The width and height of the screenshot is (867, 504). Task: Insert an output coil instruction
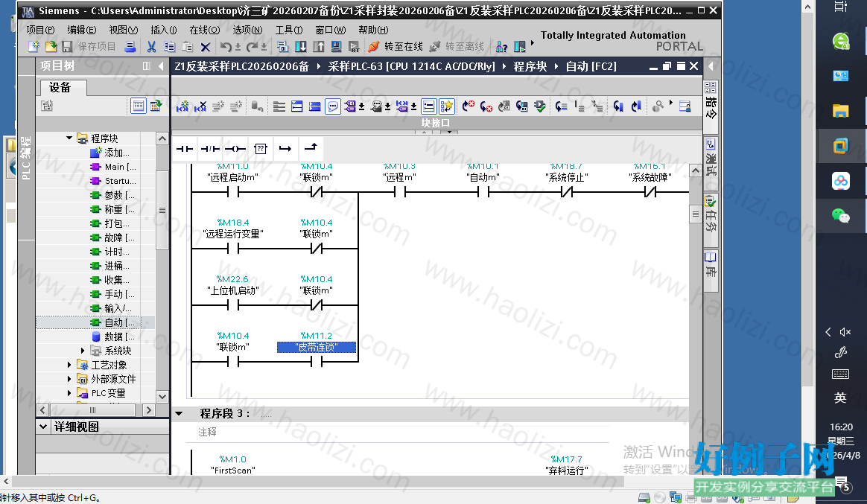click(235, 149)
